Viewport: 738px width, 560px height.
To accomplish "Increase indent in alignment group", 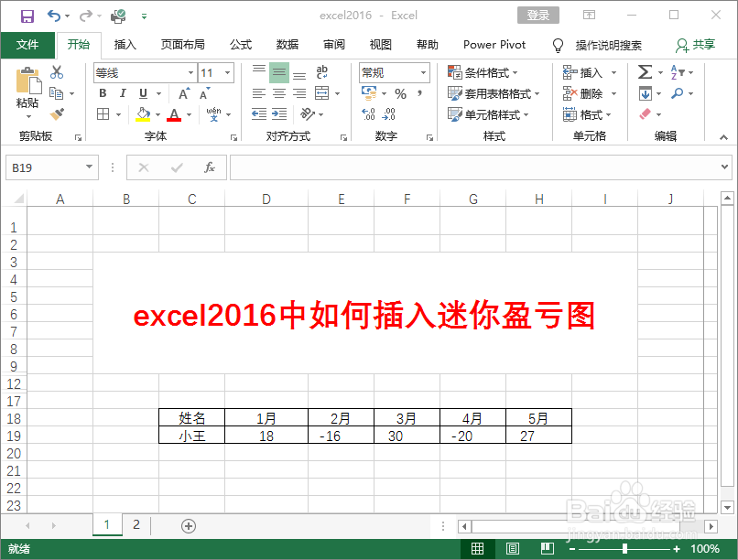I will coord(279,114).
